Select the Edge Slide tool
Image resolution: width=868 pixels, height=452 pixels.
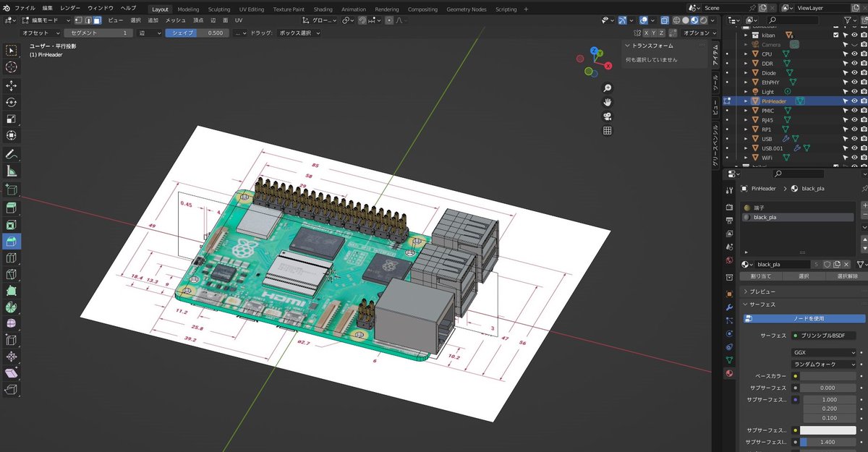click(x=12, y=340)
